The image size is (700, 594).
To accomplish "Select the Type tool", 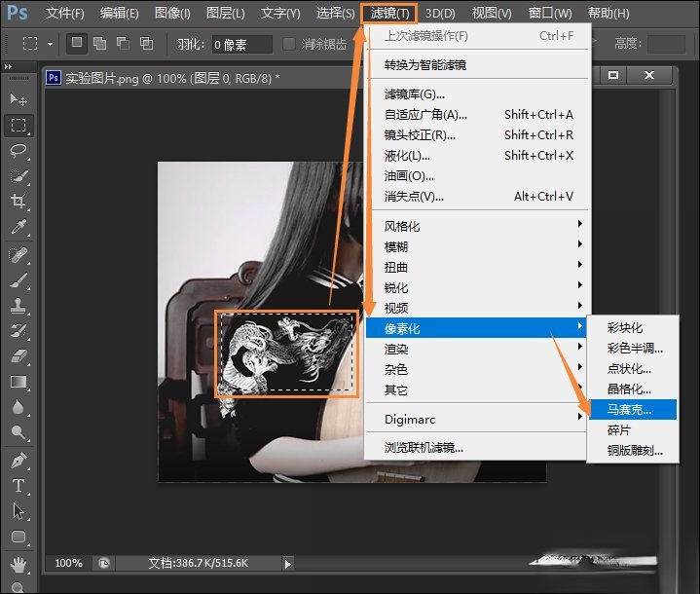I will [x=18, y=486].
